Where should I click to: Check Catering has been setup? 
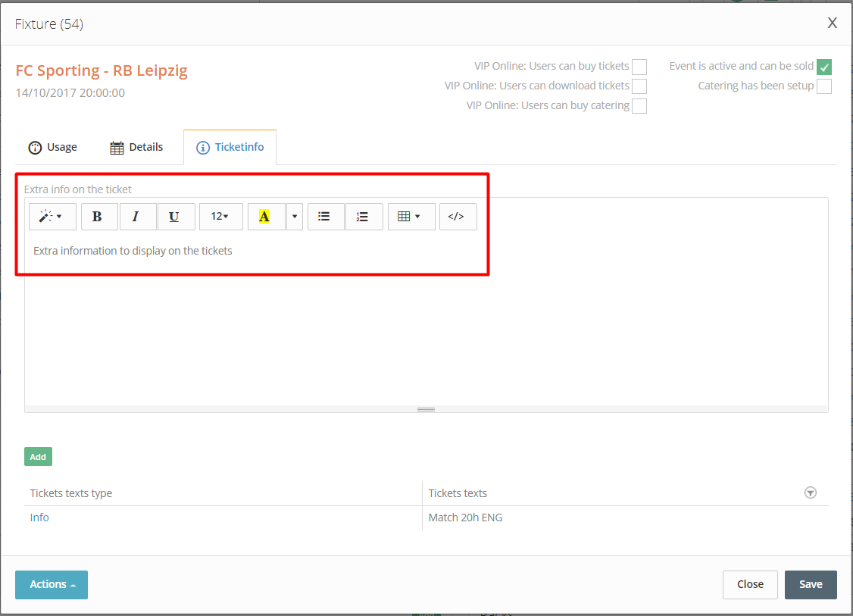[x=824, y=86]
